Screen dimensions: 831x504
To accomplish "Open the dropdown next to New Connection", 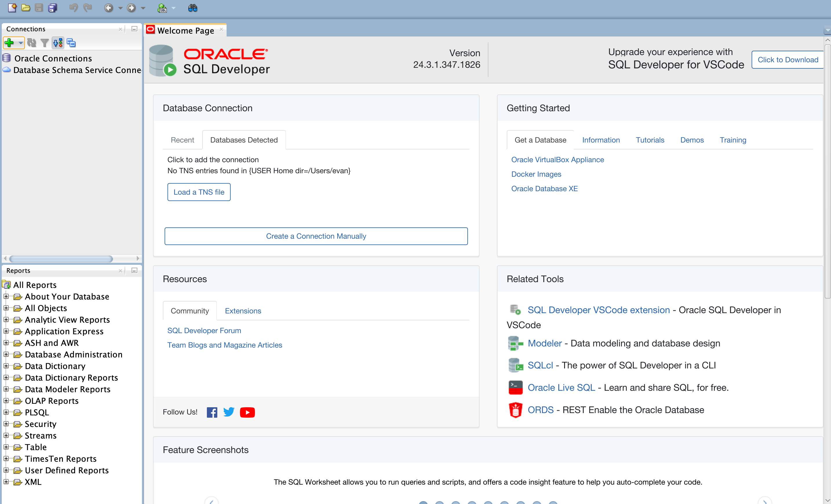I will click(x=21, y=43).
